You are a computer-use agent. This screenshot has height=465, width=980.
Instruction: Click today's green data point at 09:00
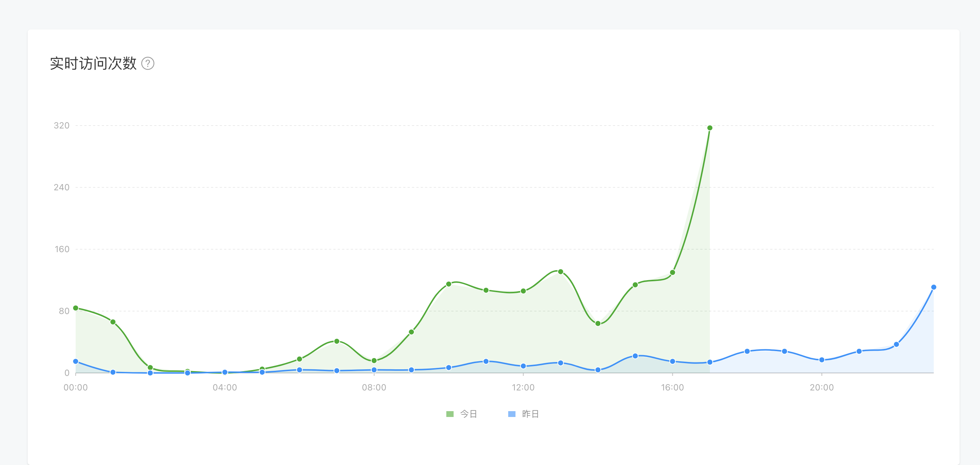(x=411, y=332)
